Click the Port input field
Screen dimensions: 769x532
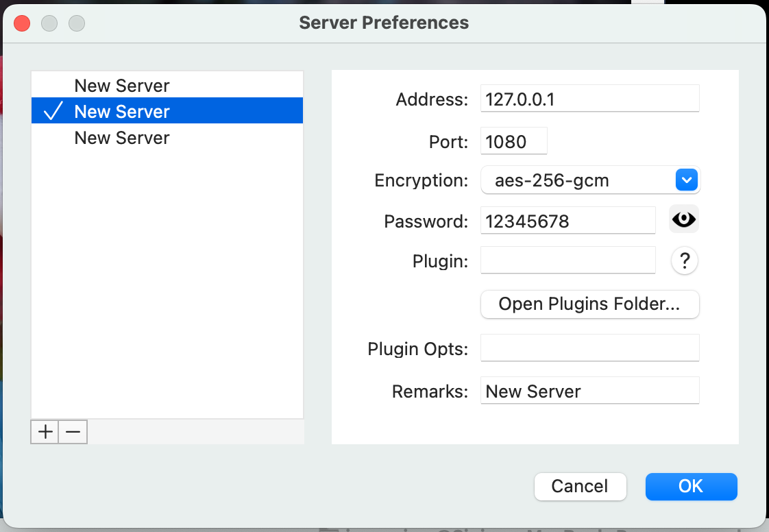(x=514, y=141)
